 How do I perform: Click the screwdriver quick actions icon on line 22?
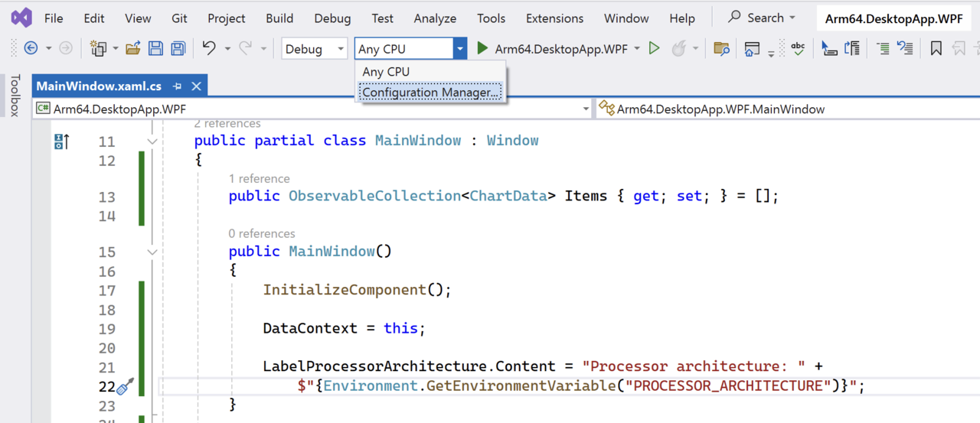click(126, 386)
